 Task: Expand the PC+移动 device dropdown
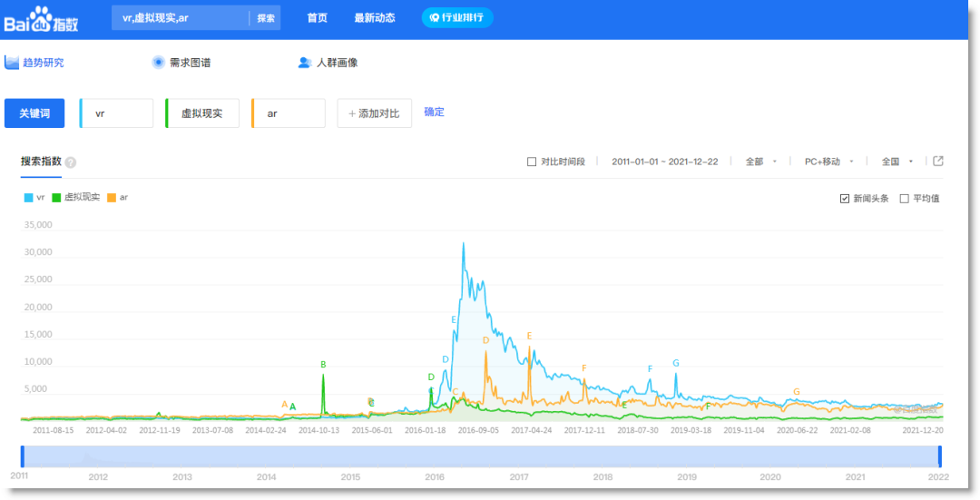click(829, 162)
